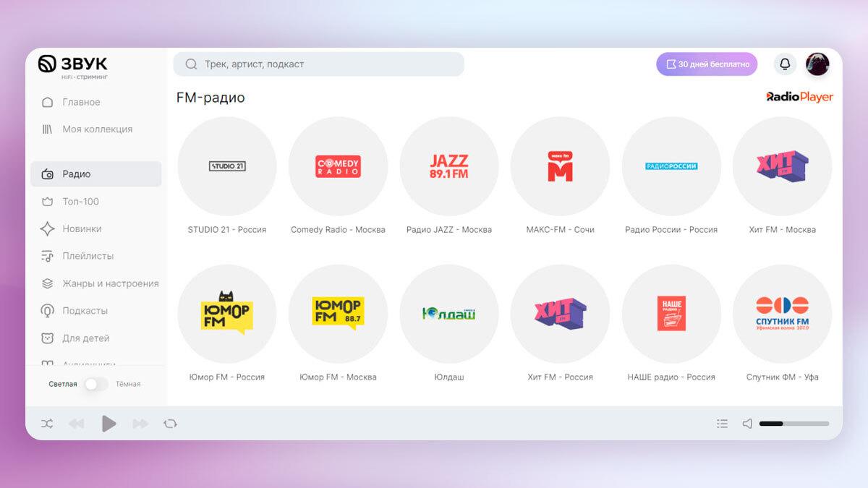Image resolution: width=868 pixels, height=488 pixels.
Task: Go back to the previous track
Action: (76, 424)
